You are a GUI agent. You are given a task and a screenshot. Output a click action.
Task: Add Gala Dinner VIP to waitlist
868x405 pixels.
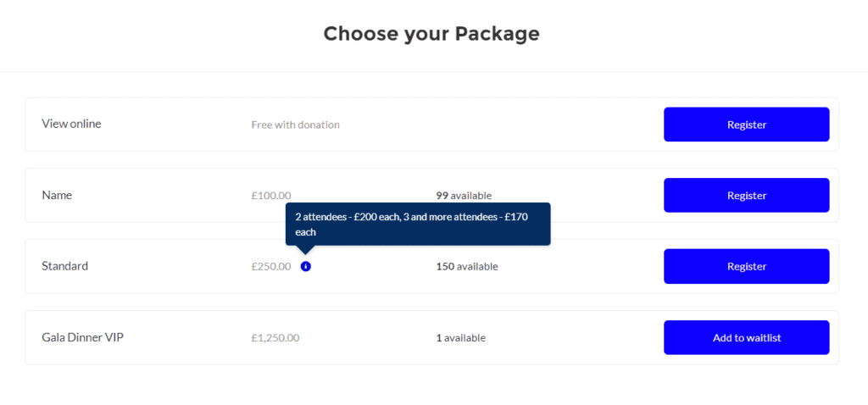tap(746, 337)
